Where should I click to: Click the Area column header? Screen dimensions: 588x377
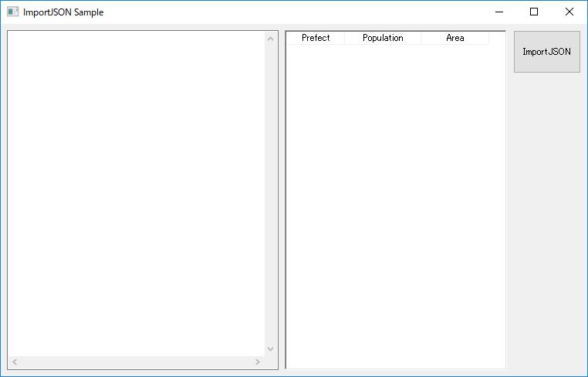pyautogui.click(x=455, y=38)
